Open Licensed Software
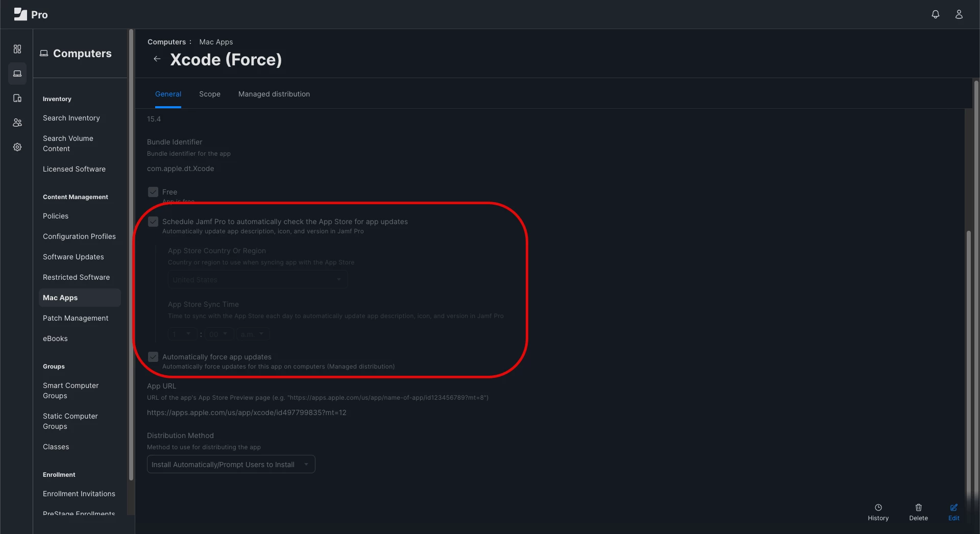The width and height of the screenshot is (980, 534). click(74, 169)
